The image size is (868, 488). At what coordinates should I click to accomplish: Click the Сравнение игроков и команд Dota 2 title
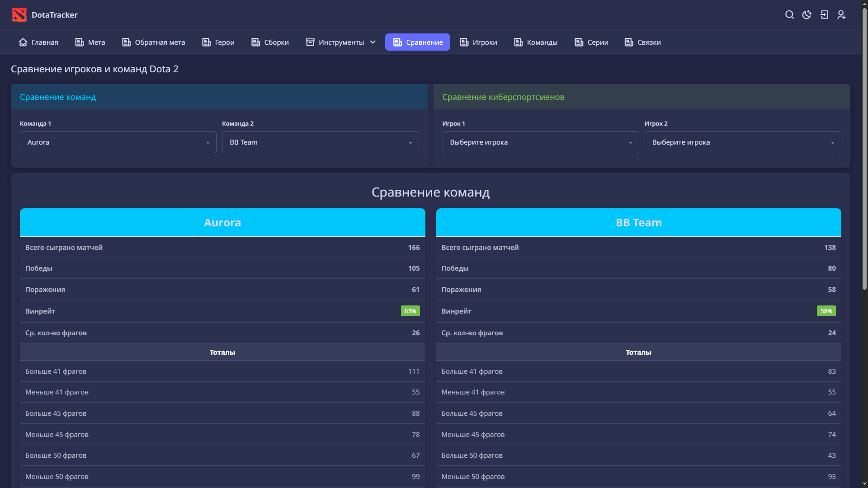point(94,69)
